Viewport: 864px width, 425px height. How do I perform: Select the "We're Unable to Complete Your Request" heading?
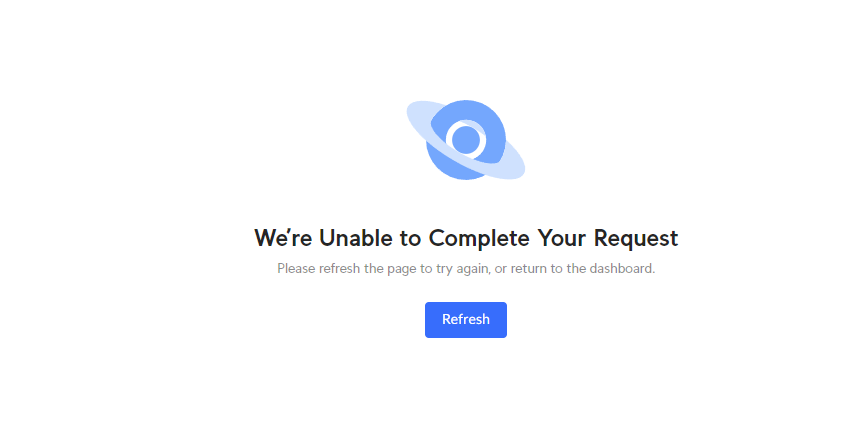466,238
